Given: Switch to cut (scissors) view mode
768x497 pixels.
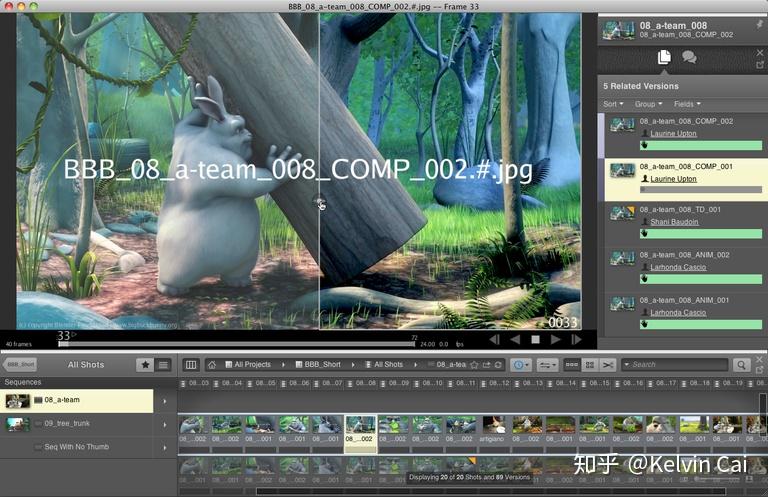Looking at the screenshot, I should [608, 365].
